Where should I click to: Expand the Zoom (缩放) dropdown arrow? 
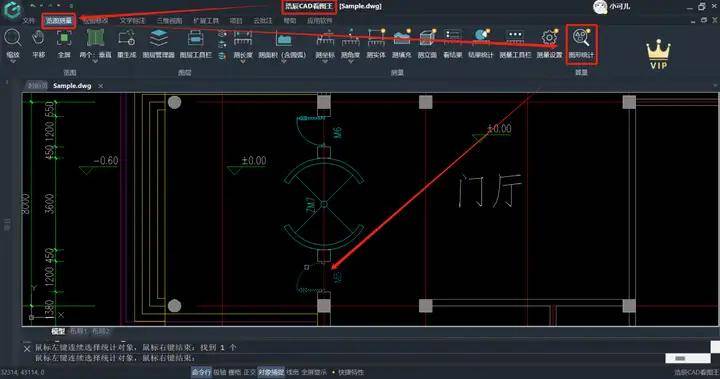point(13,61)
